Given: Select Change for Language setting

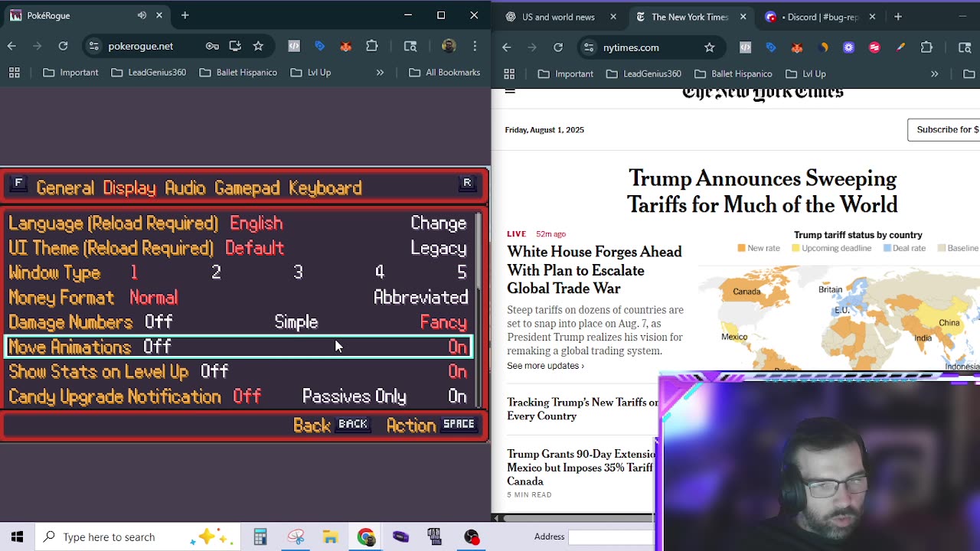Looking at the screenshot, I should [439, 223].
